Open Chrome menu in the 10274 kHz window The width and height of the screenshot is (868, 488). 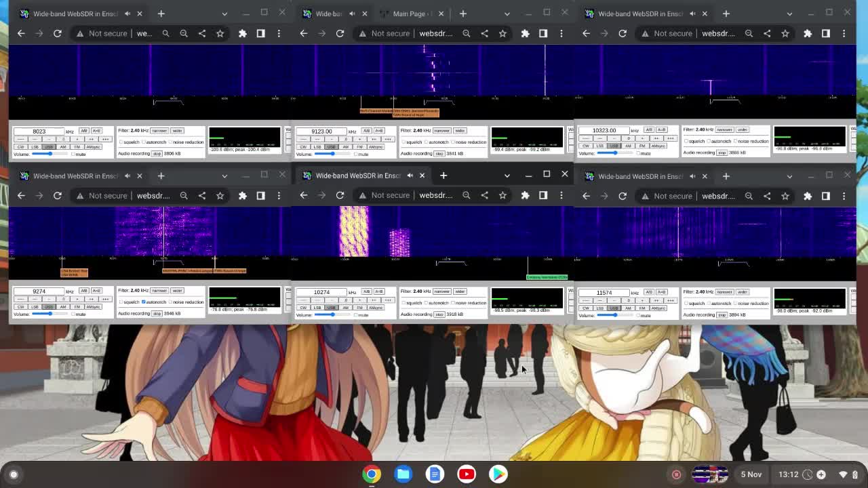[x=561, y=195]
